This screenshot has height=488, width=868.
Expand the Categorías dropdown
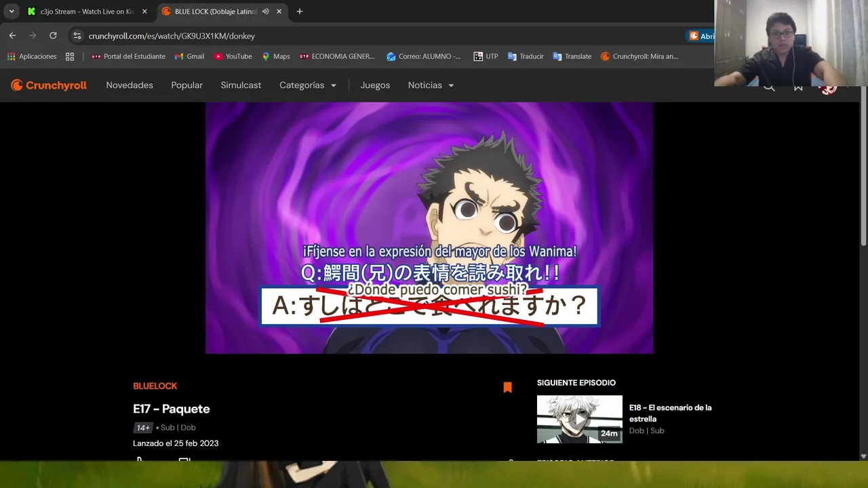coord(308,85)
